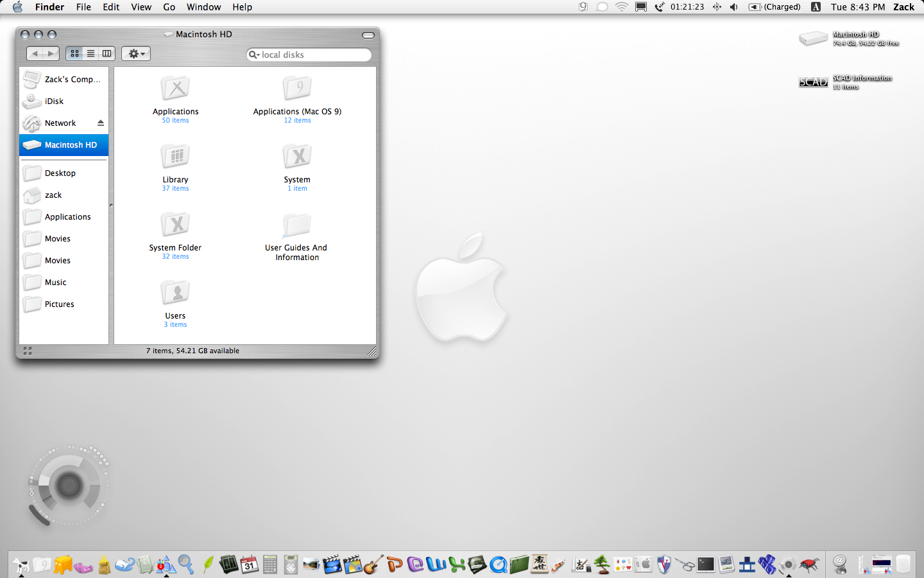Open the volume menu bar control
Image resolution: width=924 pixels, height=578 pixels.
coord(733,7)
